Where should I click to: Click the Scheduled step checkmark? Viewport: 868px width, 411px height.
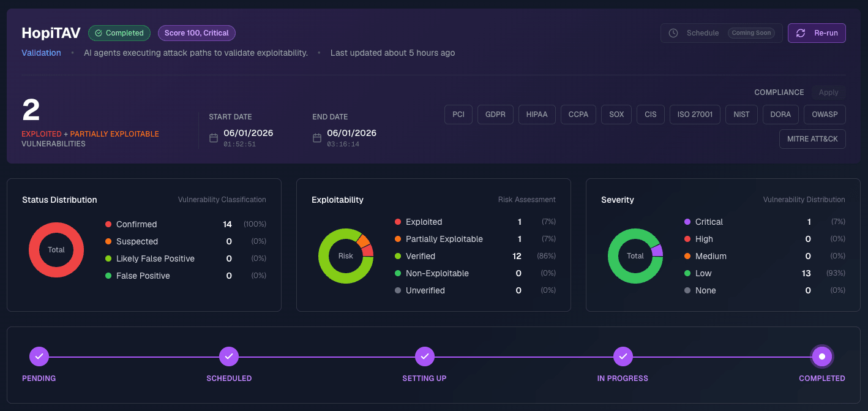click(229, 356)
